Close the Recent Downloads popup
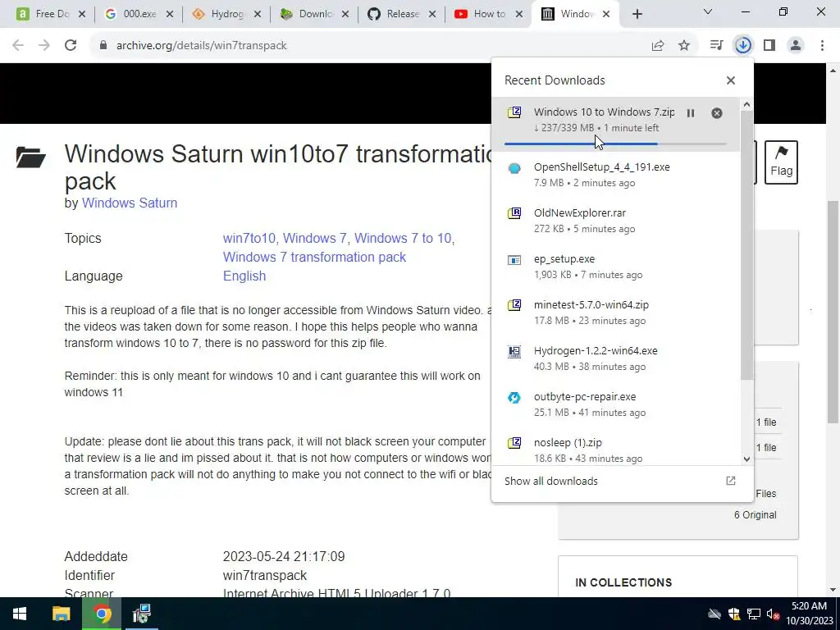 (731, 80)
